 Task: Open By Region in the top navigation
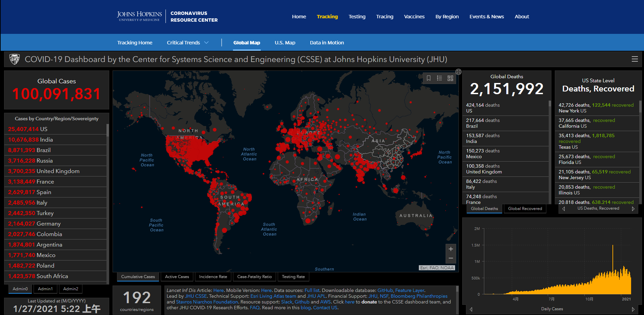[447, 17]
